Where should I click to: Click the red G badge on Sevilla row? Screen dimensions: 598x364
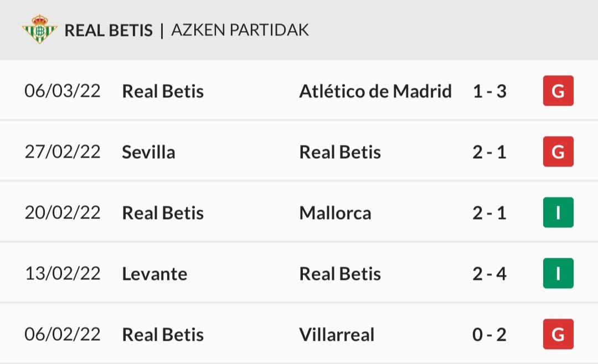pyautogui.click(x=558, y=152)
